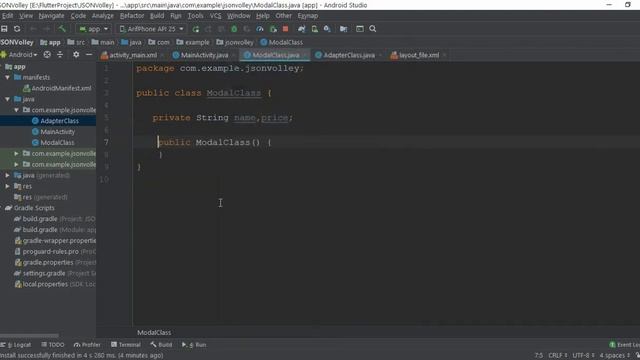Click the Make Project hammer icon
This screenshot has width=640, height=360.
click(62, 29)
